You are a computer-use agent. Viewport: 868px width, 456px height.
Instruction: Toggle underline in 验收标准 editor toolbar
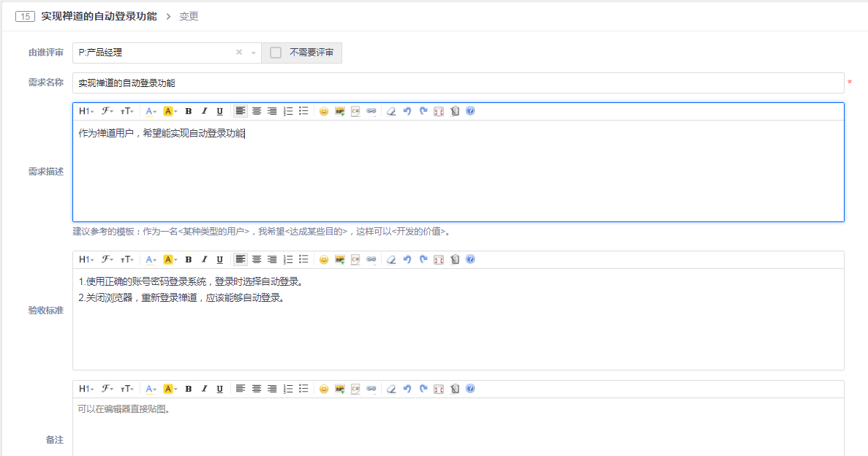coord(220,259)
